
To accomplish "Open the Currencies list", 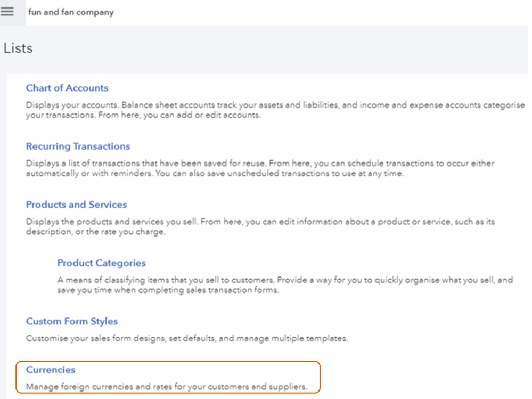I will [x=51, y=370].
